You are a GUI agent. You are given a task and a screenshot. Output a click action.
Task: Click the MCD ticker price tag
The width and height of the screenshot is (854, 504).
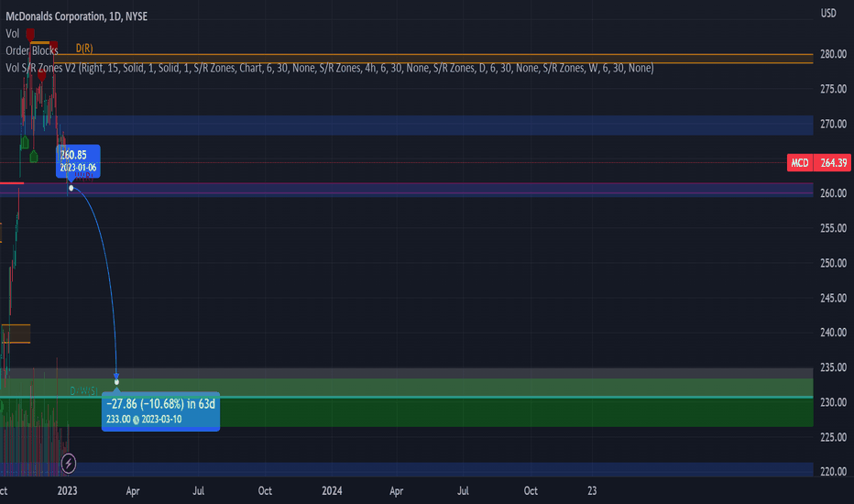pyautogui.click(x=800, y=163)
